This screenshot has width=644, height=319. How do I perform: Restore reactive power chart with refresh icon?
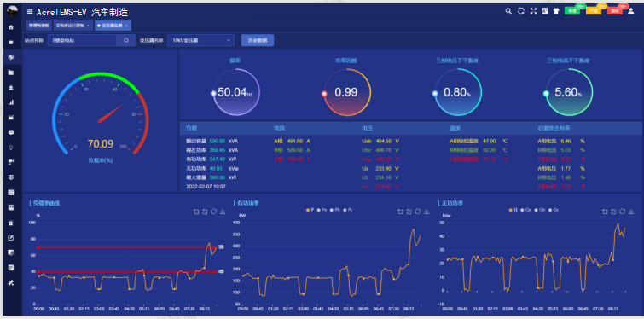point(622,212)
